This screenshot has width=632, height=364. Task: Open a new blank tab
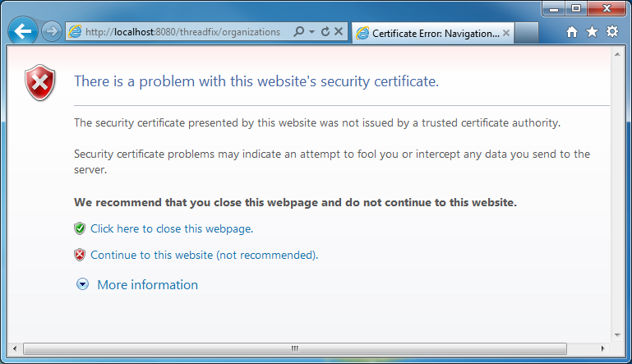(x=527, y=33)
